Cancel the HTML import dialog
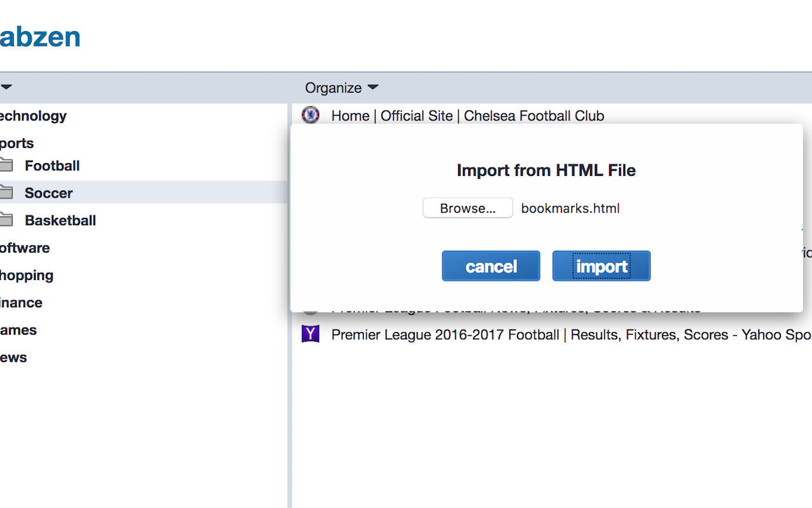The image size is (812, 508). pyautogui.click(x=491, y=266)
